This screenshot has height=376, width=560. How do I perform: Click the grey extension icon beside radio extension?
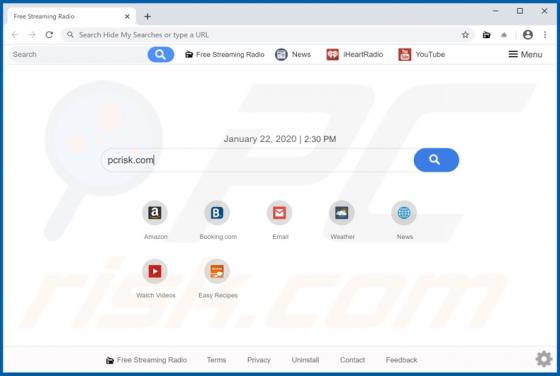coord(504,35)
